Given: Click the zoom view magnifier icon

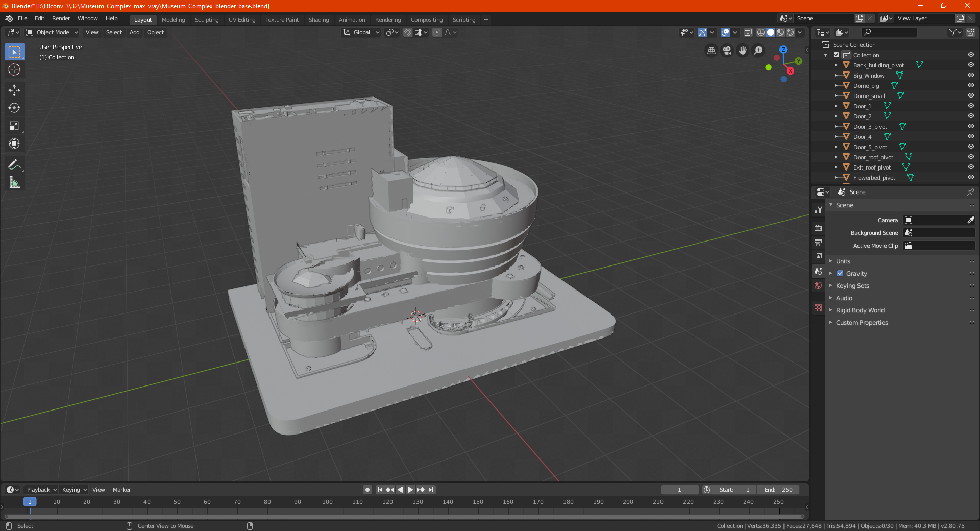Looking at the screenshot, I should pos(758,51).
